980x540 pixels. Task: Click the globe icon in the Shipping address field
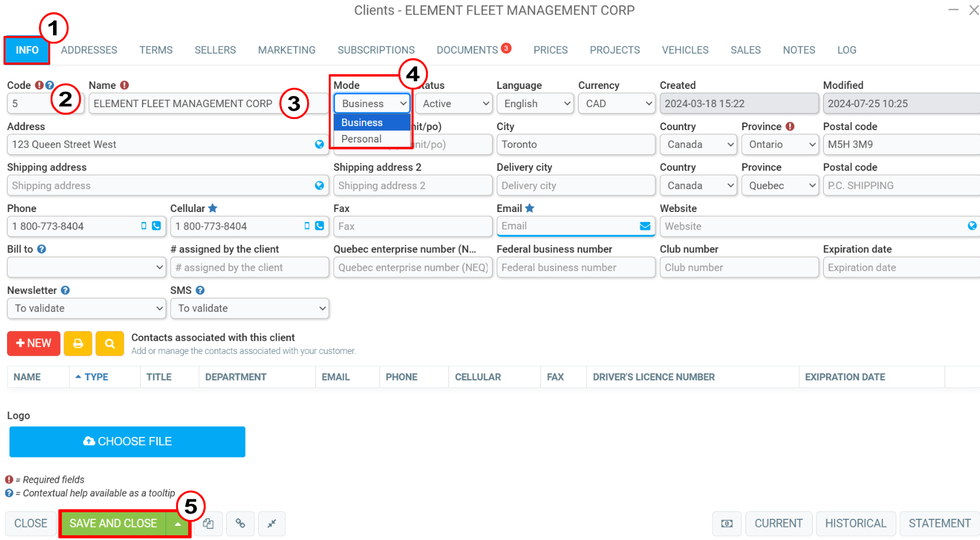[319, 185]
